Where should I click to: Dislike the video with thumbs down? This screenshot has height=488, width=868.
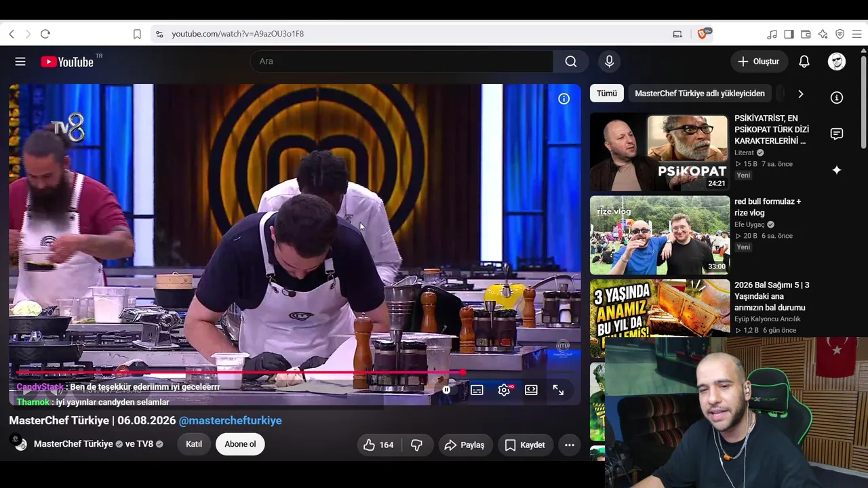click(x=417, y=445)
